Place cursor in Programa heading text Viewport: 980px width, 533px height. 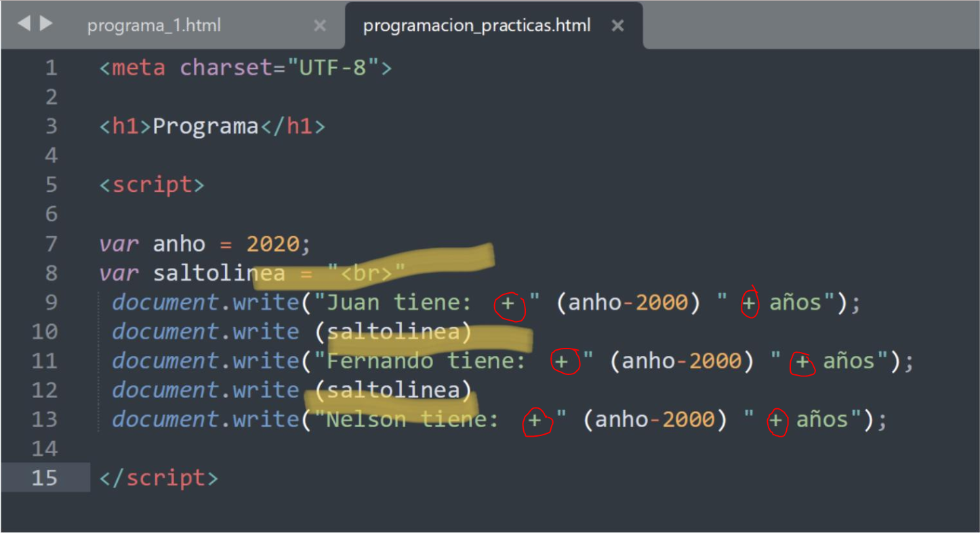[205, 126]
